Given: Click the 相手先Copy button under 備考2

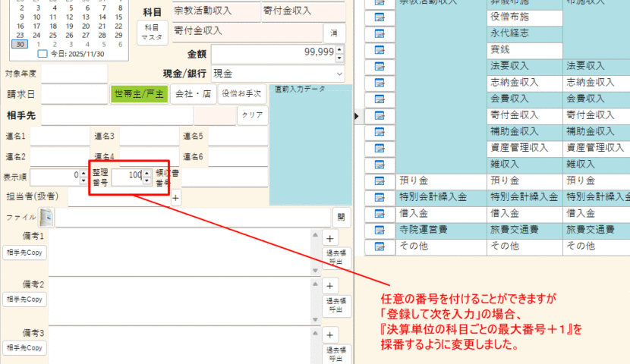Looking at the screenshot, I should pyautogui.click(x=25, y=300).
